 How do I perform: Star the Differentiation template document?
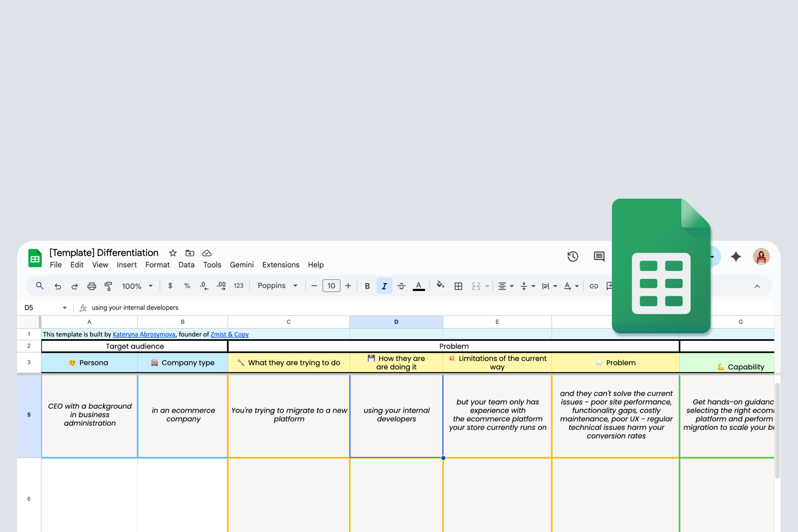[173, 253]
